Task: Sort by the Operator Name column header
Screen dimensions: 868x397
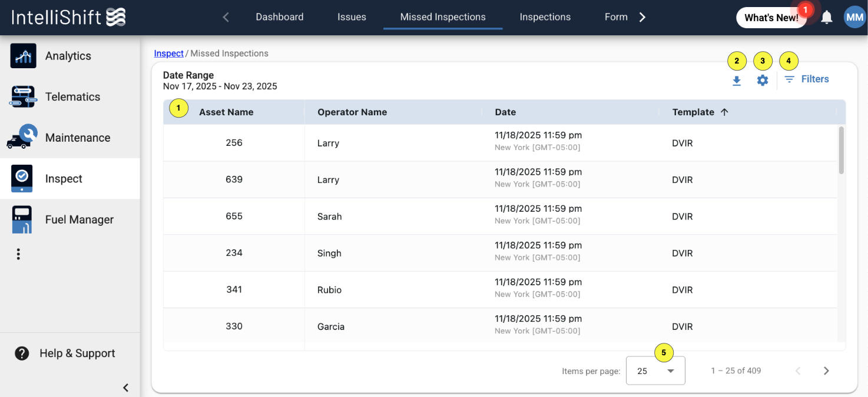Action: 352,112
